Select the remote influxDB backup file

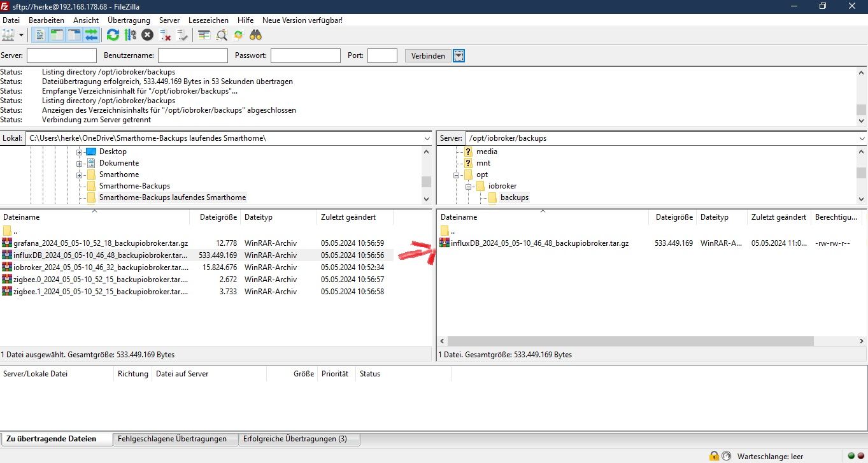[x=652, y=243]
